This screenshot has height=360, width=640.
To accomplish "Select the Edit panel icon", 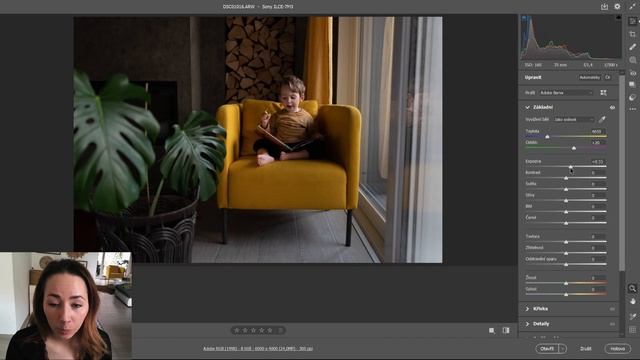I will [x=633, y=21].
